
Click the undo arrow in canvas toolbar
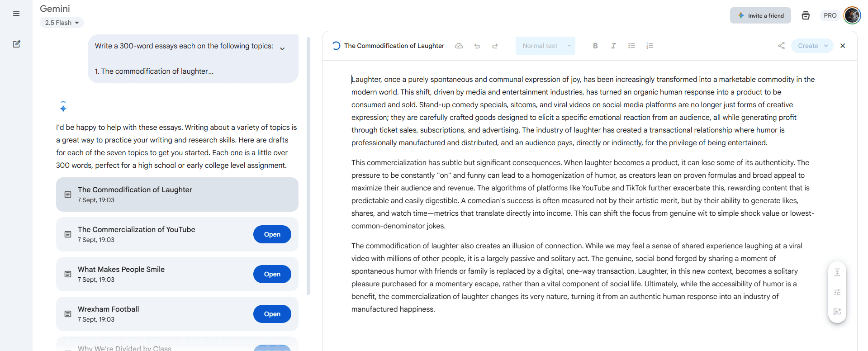477,46
